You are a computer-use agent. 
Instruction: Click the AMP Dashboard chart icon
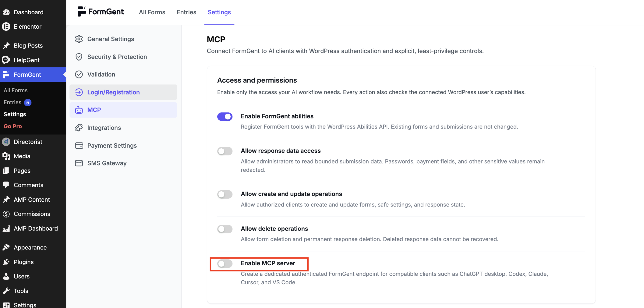tap(6, 229)
